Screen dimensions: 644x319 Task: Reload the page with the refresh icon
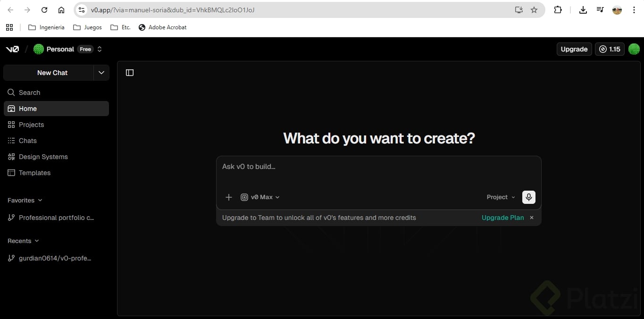coord(44,10)
